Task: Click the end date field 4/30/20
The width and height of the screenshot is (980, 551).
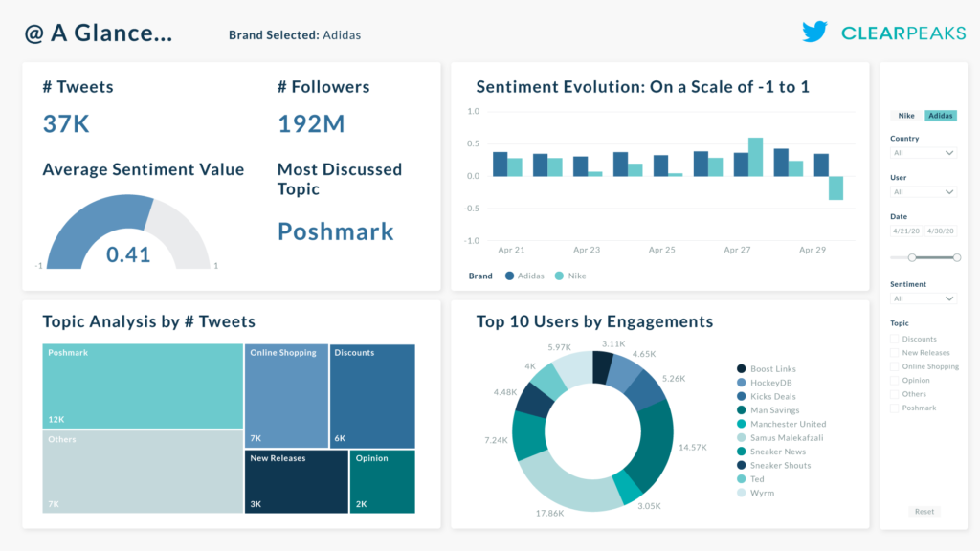Action: pyautogui.click(x=941, y=231)
